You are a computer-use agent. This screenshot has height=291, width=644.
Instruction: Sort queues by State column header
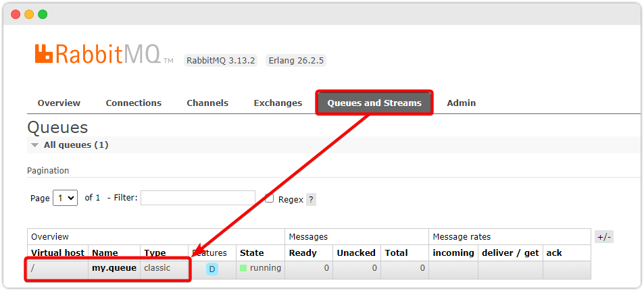[x=252, y=253]
